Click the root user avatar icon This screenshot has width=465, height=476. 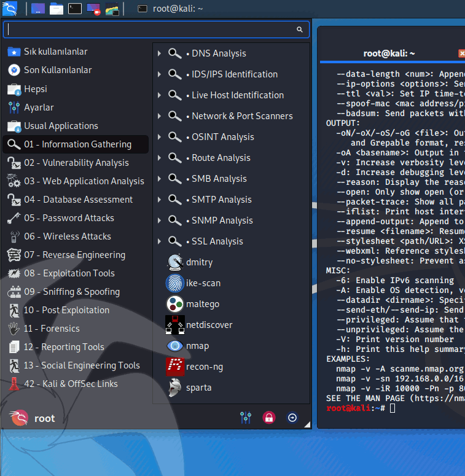pos(19,418)
